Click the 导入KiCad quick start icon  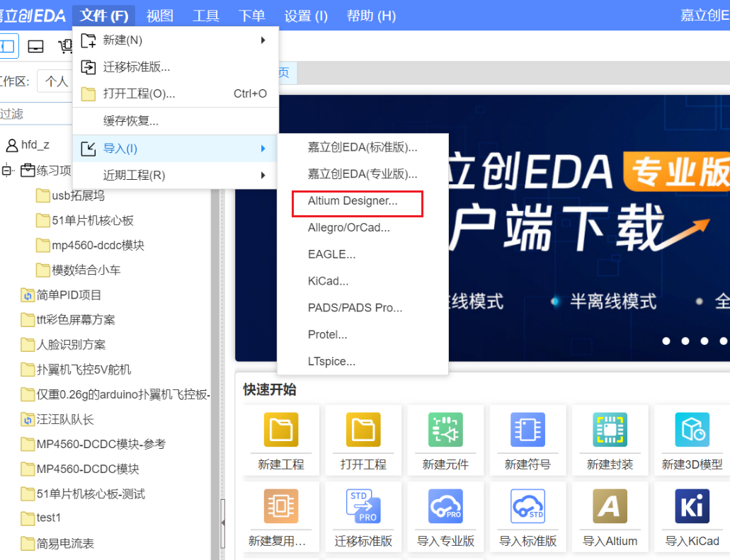click(x=692, y=506)
